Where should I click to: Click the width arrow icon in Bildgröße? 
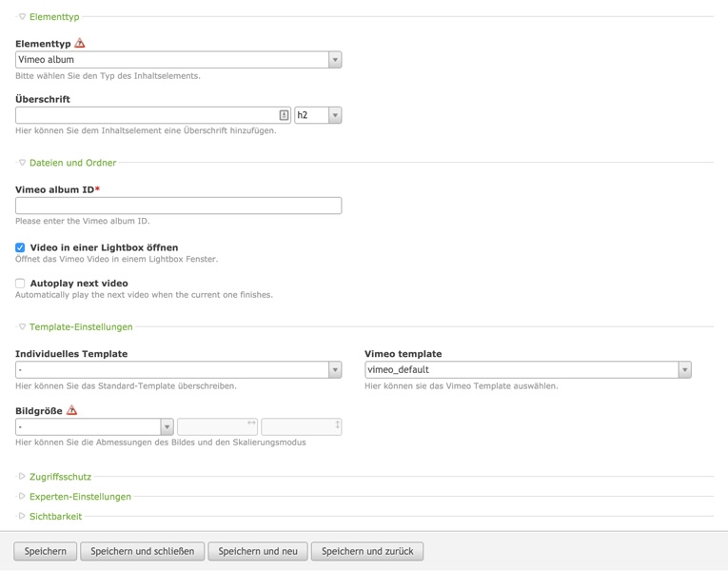tap(251, 423)
